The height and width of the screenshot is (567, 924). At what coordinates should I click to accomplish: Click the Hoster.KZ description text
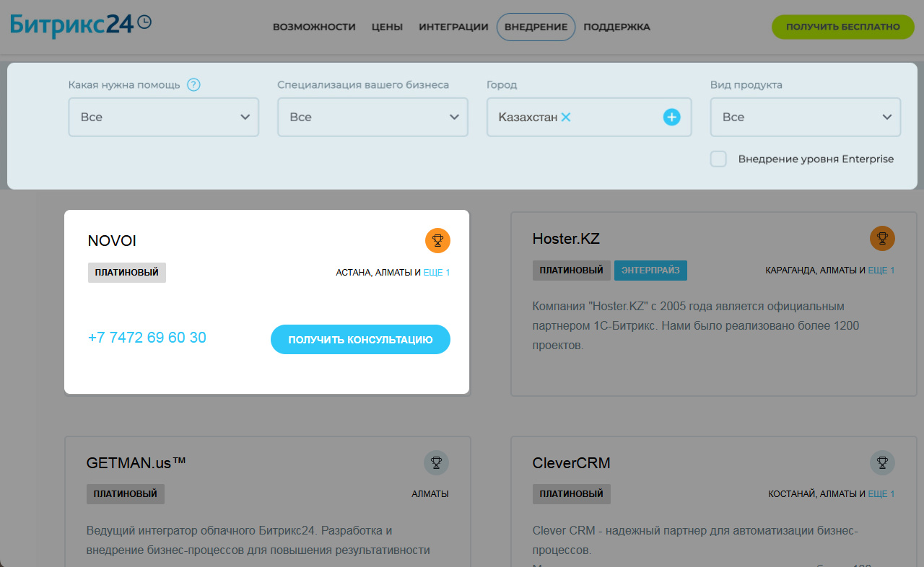click(696, 326)
